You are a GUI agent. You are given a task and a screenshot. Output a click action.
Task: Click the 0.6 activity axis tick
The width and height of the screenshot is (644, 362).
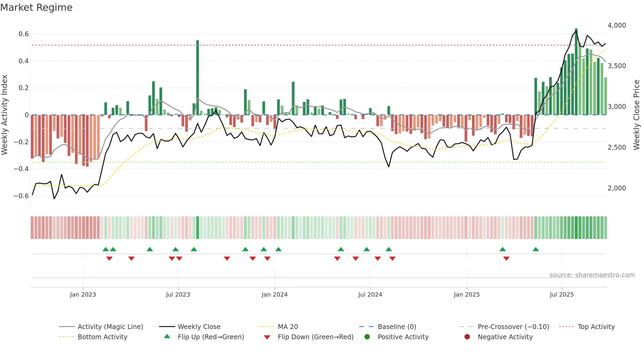[24, 34]
